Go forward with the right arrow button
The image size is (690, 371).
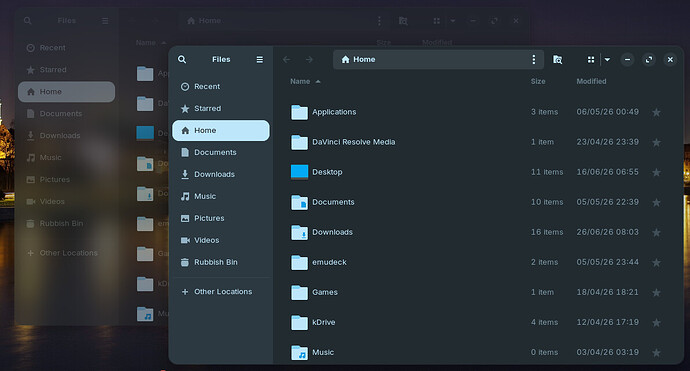(309, 59)
